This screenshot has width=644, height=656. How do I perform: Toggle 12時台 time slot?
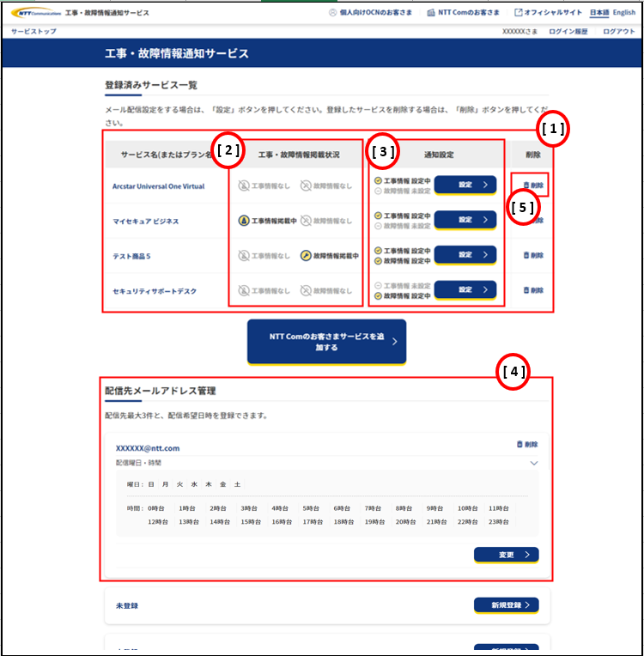pos(158,522)
